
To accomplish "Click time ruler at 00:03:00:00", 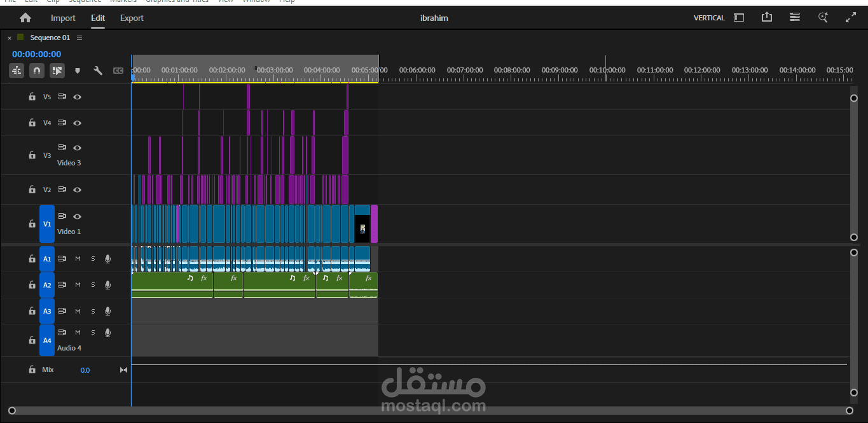I will pyautogui.click(x=275, y=70).
